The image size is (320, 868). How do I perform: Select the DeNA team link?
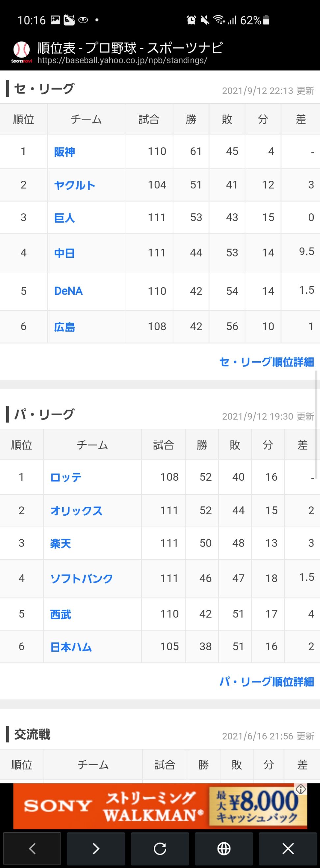[x=68, y=291]
